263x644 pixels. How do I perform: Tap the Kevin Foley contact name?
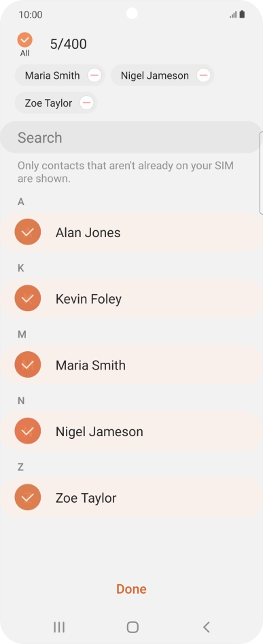(88, 299)
